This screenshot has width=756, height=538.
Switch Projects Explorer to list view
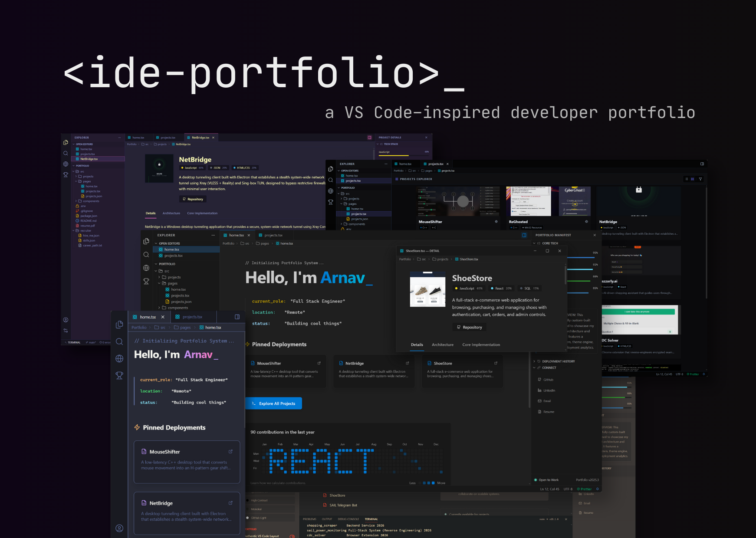[687, 179]
